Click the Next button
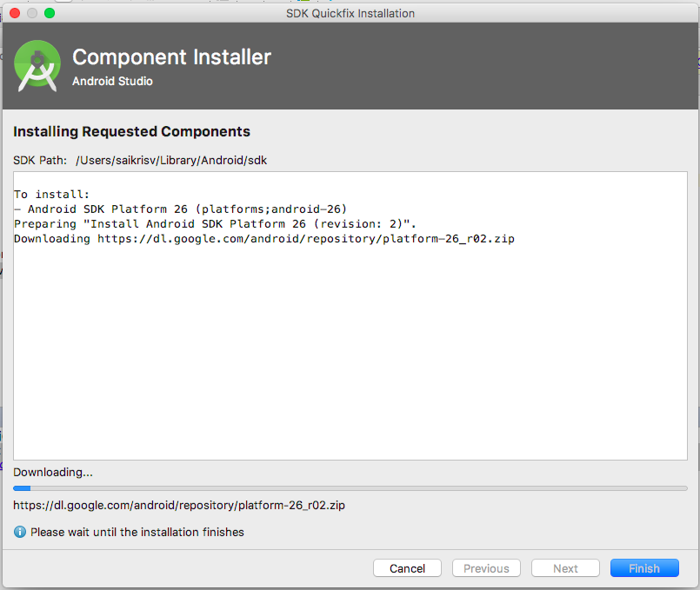This screenshot has height=590, width=700. pos(565,568)
